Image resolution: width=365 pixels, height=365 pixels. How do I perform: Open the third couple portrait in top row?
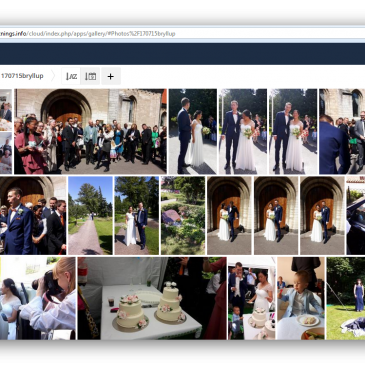coord(293,131)
